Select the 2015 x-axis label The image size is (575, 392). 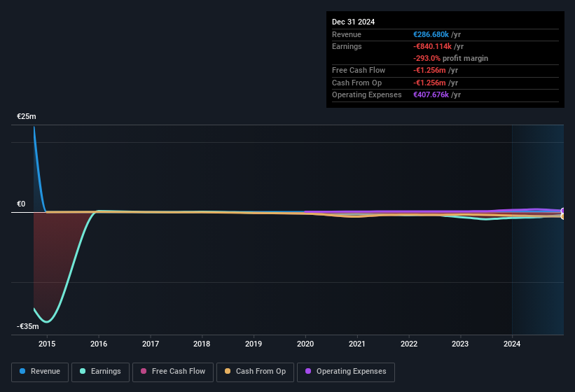tap(47, 344)
